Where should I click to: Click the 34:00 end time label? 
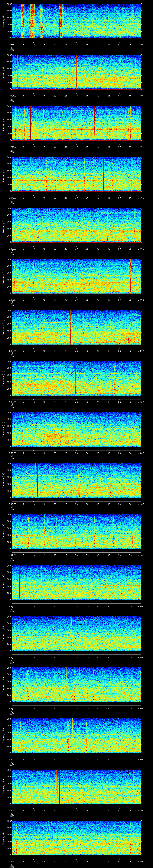coord(141,147)
